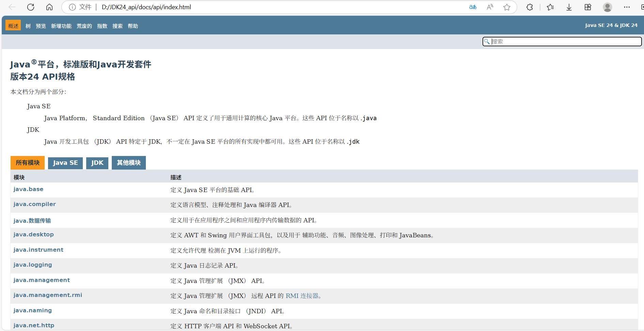Reload the page with refresh icon

(x=31, y=7)
